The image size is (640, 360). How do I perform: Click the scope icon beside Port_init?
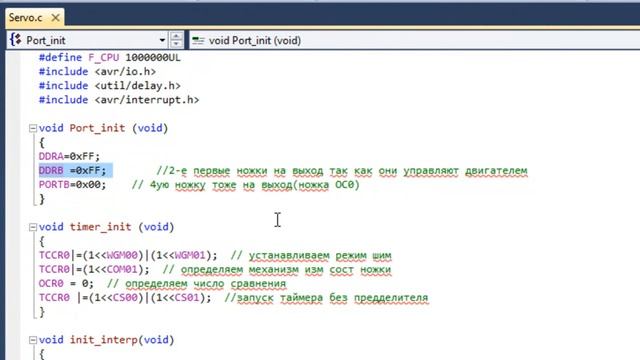(x=16, y=40)
